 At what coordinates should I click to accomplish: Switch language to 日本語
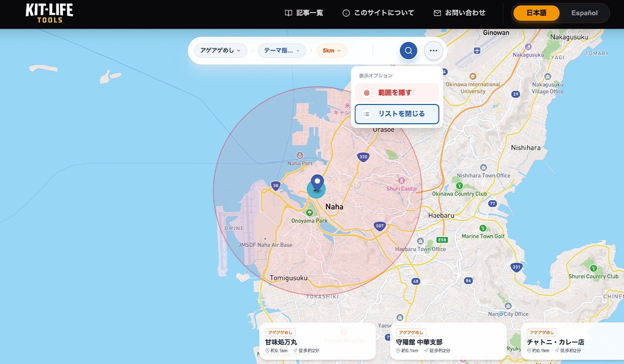(x=536, y=13)
